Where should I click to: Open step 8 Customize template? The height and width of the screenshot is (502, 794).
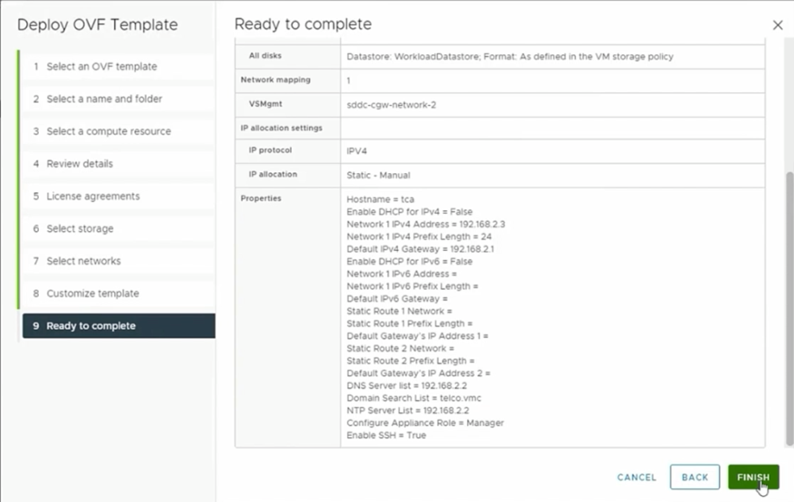(92, 294)
